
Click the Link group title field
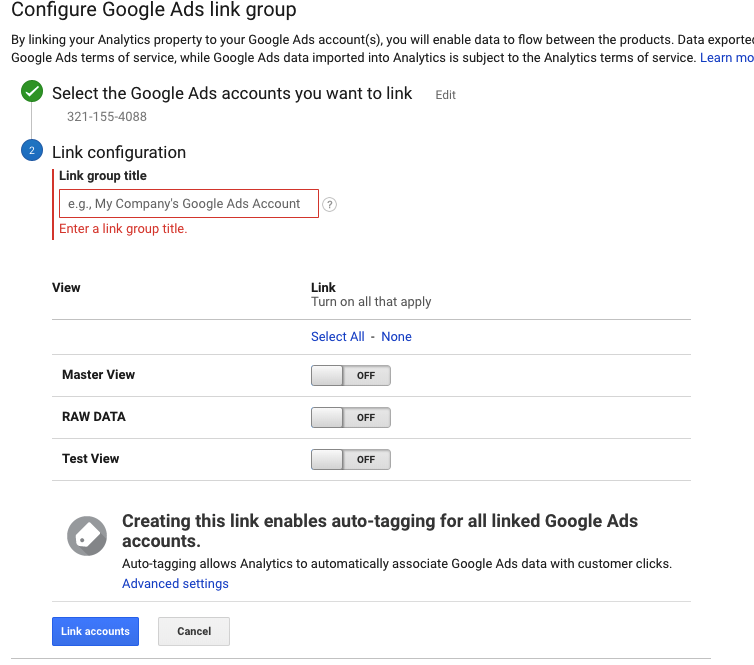(x=189, y=203)
